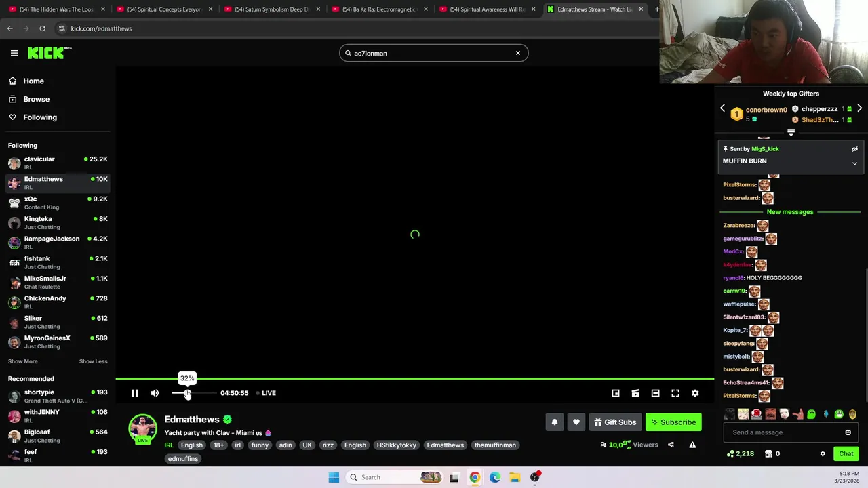The image size is (868, 488).
Task: Open clavicular channel in Following list
Action: 58,163
